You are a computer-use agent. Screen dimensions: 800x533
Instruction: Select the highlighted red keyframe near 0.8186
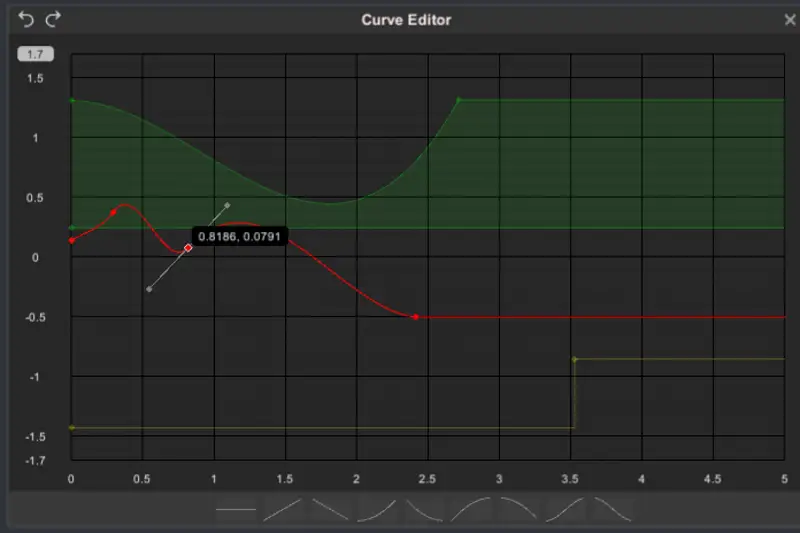(x=188, y=248)
